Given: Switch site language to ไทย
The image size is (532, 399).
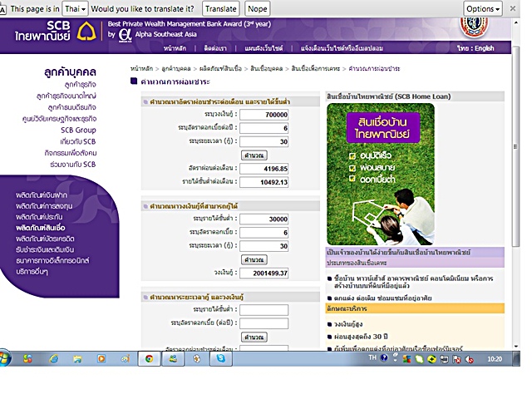Looking at the screenshot, I should (x=462, y=48).
